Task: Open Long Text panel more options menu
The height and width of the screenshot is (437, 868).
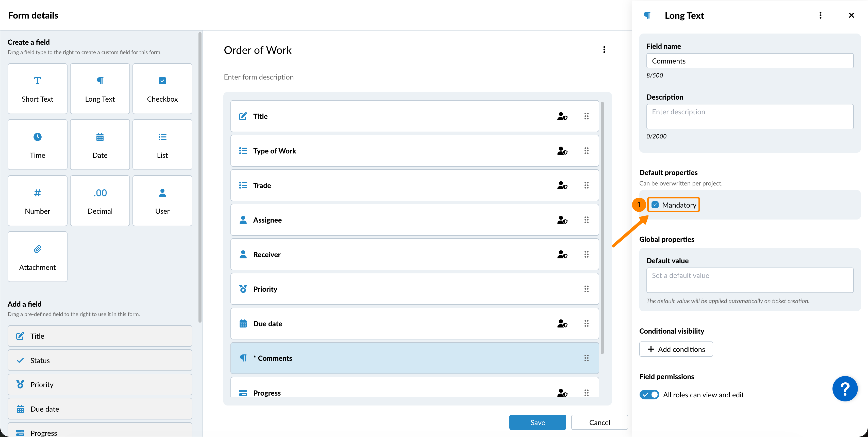Action: pyautogui.click(x=820, y=15)
